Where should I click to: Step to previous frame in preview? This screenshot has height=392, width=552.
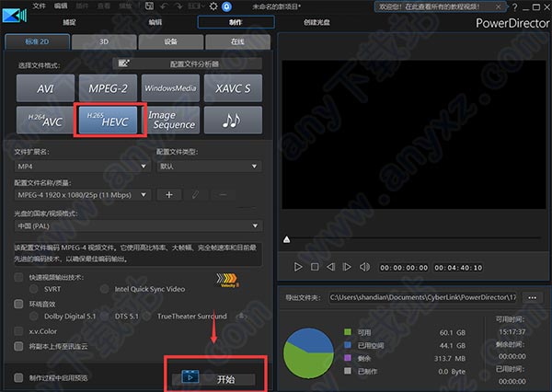[x=330, y=267]
